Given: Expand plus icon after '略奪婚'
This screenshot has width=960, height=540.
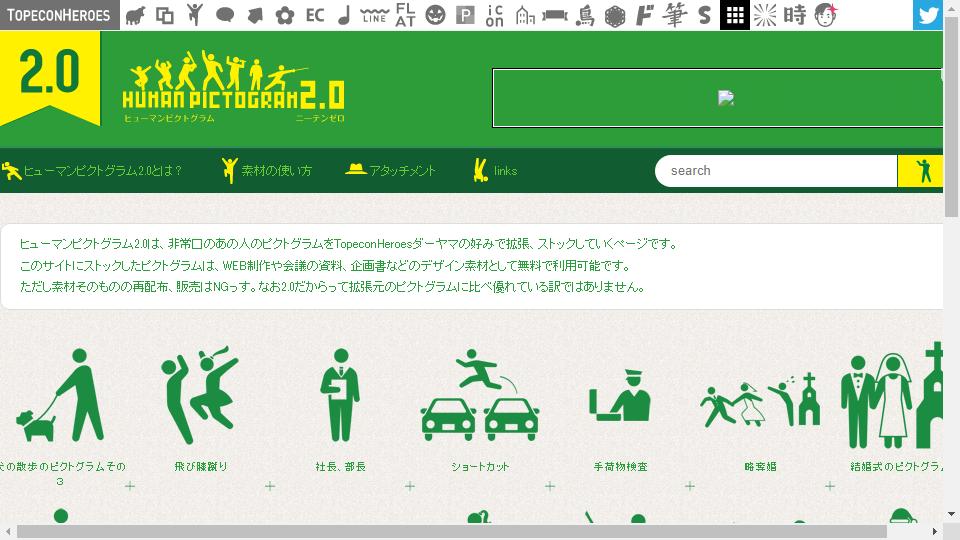Looking at the screenshot, I should (x=830, y=486).
